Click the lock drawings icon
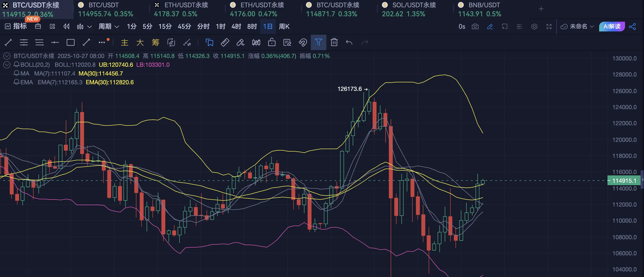 tap(272, 42)
